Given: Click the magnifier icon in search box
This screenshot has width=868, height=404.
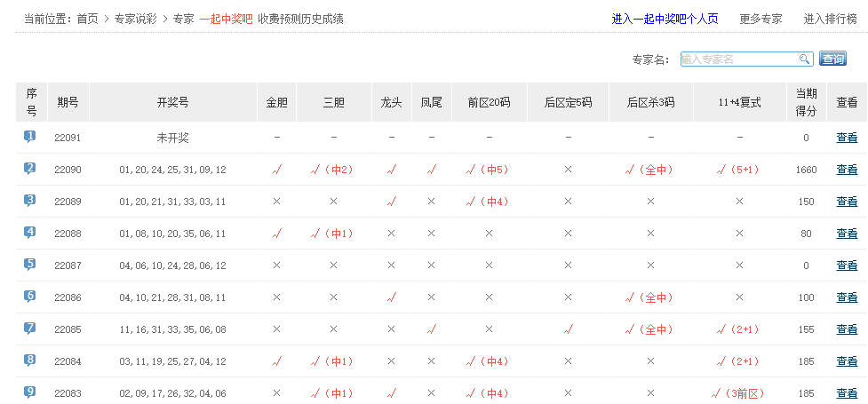Looking at the screenshot, I should (x=804, y=59).
